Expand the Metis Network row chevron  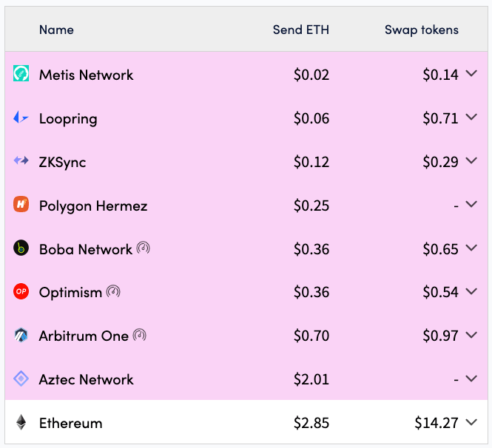pyautogui.click(x=471, y=73)
